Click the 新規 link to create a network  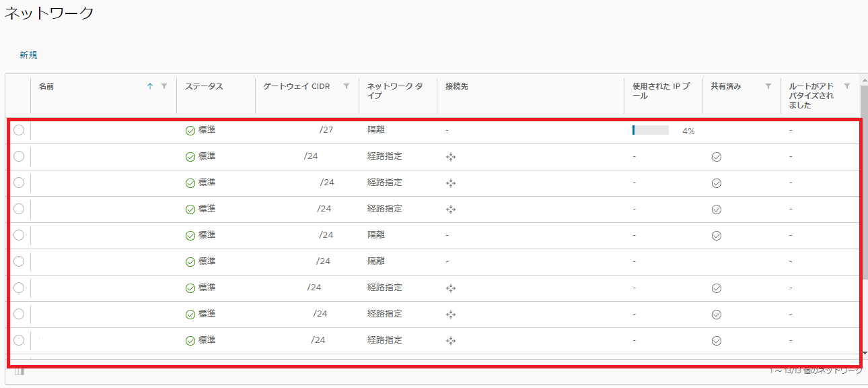click(28, 55)
